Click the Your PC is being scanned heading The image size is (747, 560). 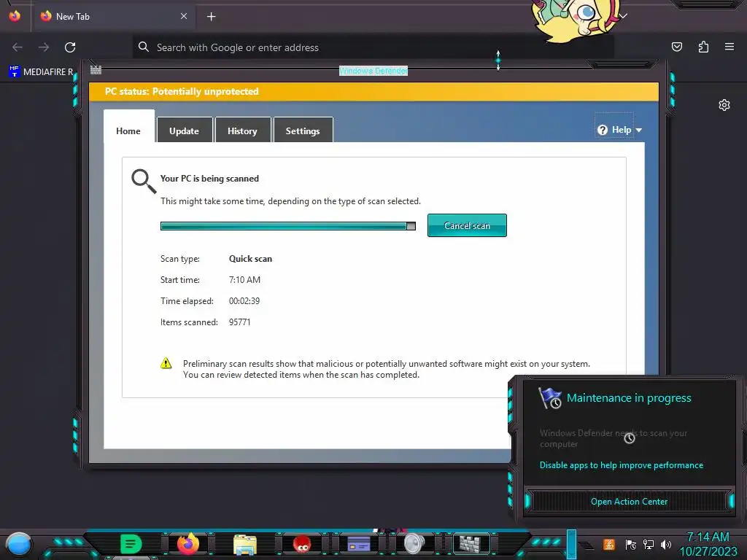209,179
